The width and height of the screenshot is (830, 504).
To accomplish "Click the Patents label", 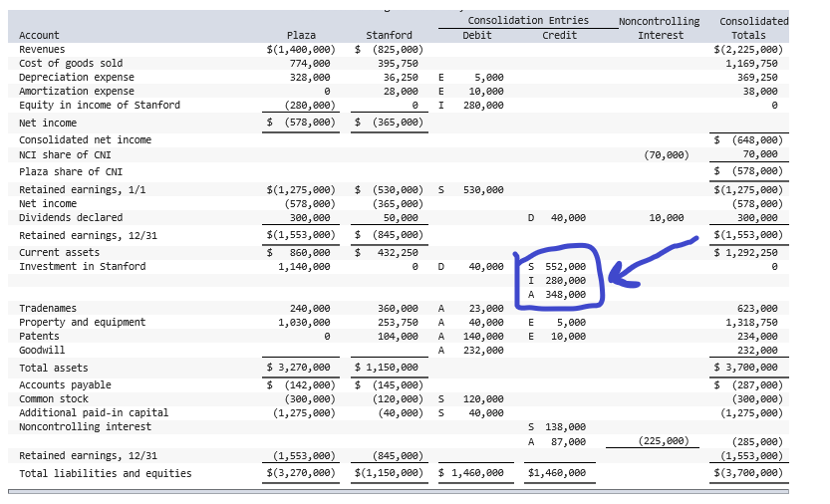I will [39, 337].
